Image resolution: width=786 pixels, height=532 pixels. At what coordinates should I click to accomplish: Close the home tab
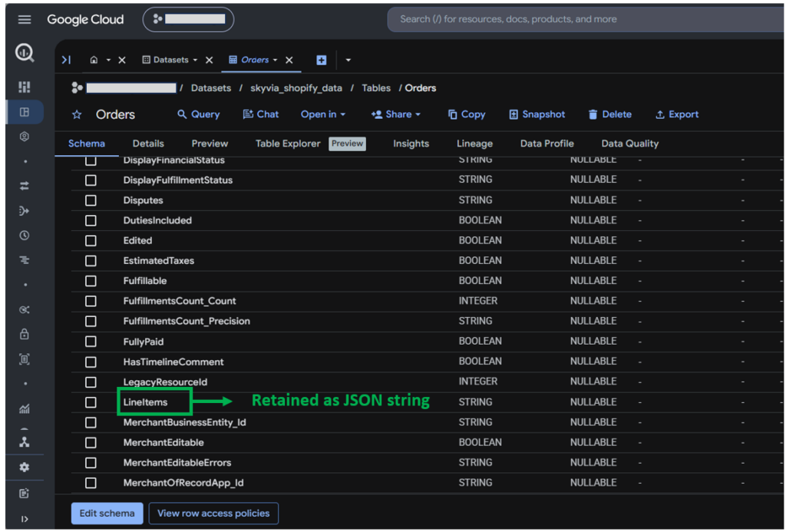click(x=122, y=60)
